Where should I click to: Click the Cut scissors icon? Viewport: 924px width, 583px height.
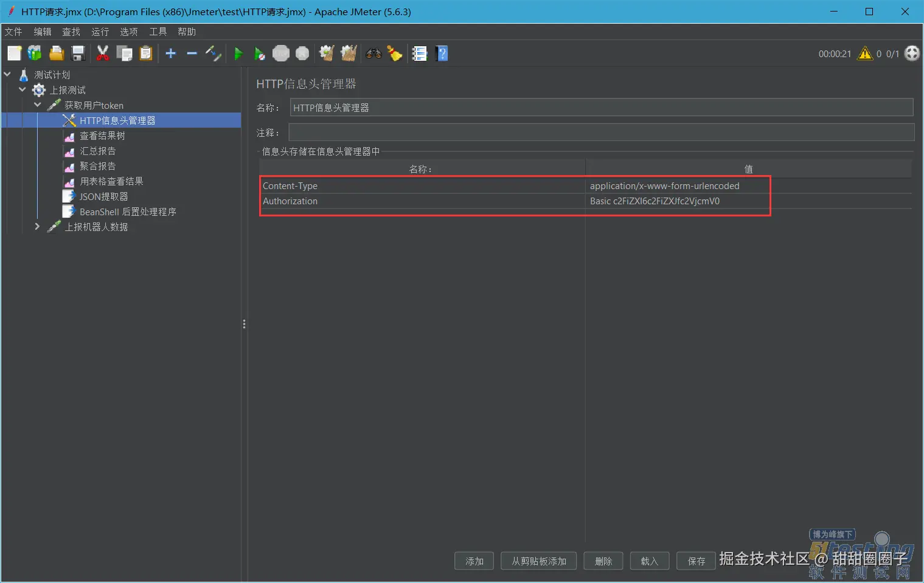103,53
